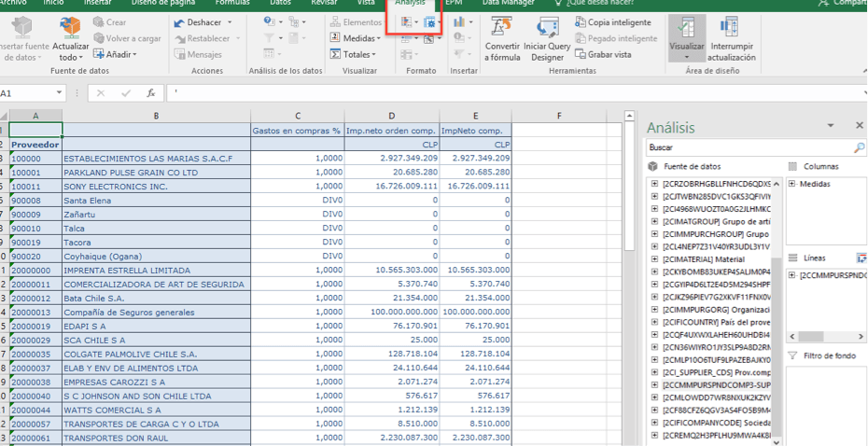Click the hierarchy icon in Análisis de los datos
Image resolution: width=868 pixels, height=446 pixels.
click(294, 22)
